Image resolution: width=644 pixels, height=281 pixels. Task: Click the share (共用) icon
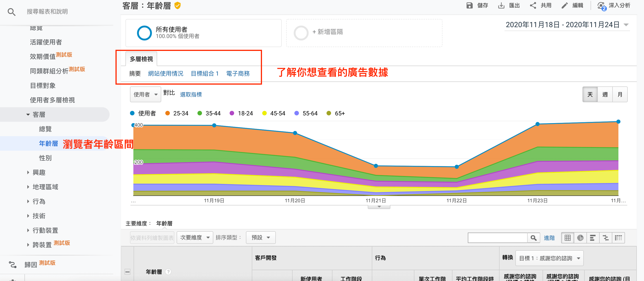(x=533, y=5)
